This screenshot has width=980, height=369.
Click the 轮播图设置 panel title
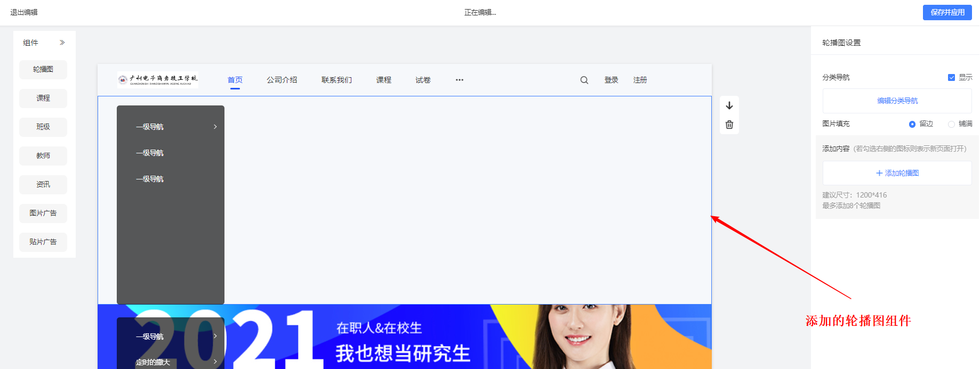coord(841,43)
